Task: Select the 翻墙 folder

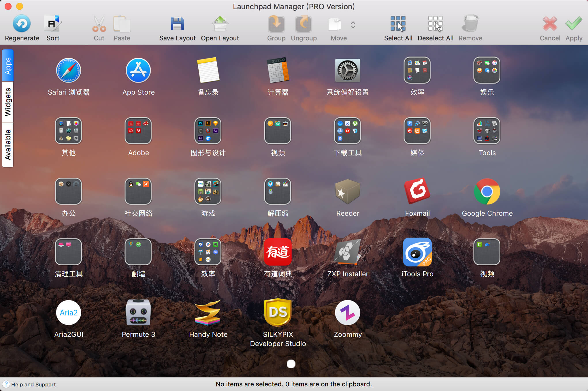Action: click(138, 252)
